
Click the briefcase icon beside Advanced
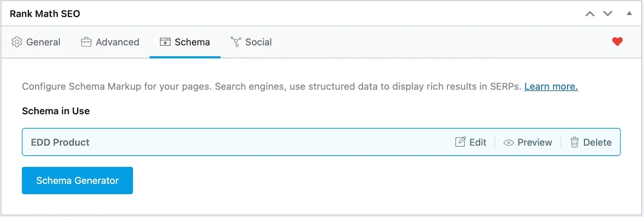[x=86, y=42]
